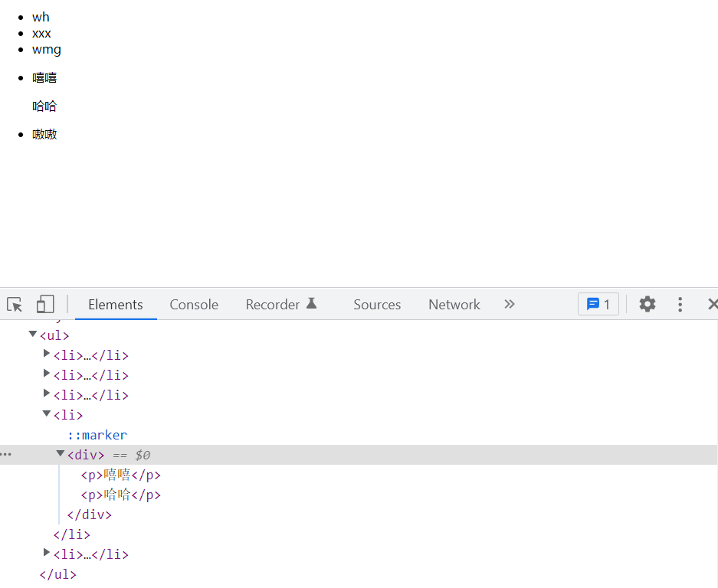Select the closing </li> tag row
The width and height of the screenshot is (718, 588).
[x=72, y=534]
